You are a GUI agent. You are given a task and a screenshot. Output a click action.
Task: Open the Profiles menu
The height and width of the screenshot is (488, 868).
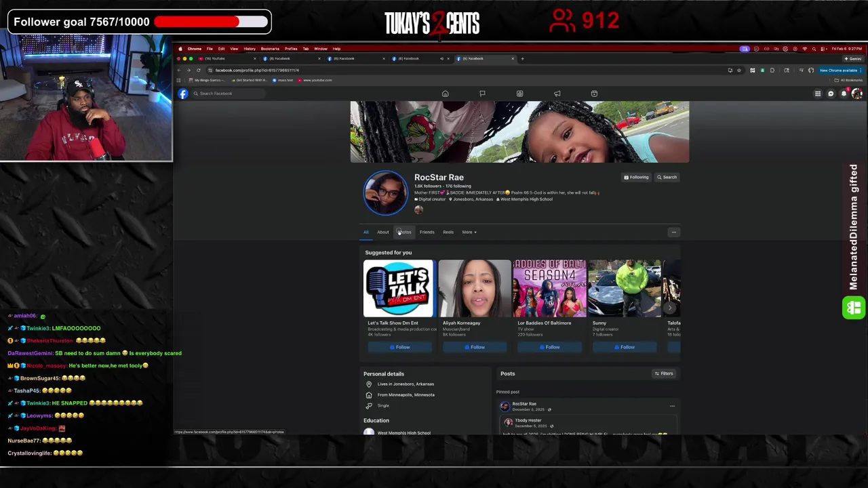click(291, 49)
